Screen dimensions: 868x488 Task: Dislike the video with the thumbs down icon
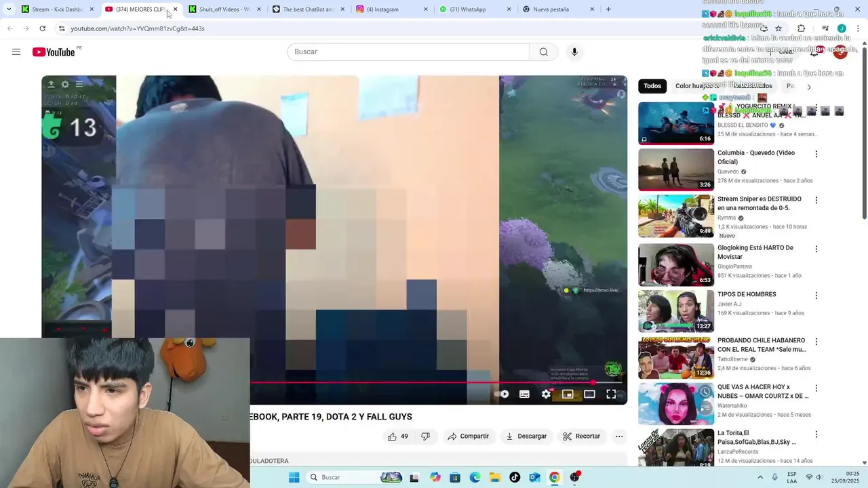click(426, 436)
